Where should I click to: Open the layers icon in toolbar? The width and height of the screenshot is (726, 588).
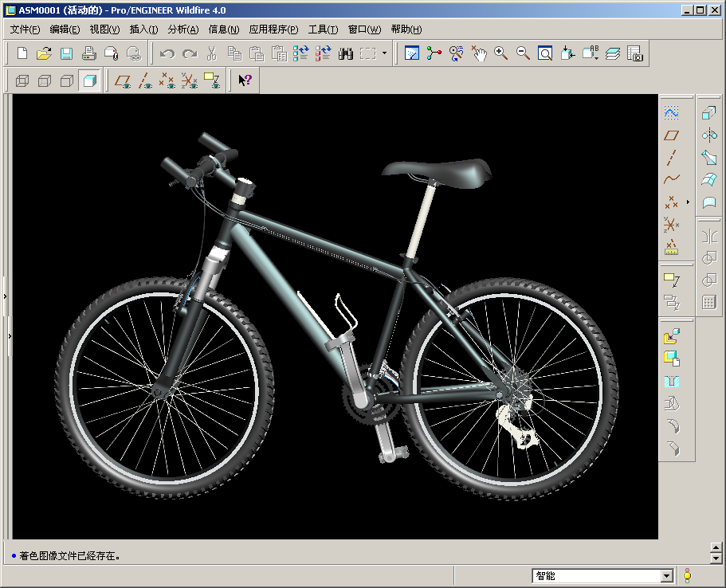pyautogui.click(x=613, y=53)
